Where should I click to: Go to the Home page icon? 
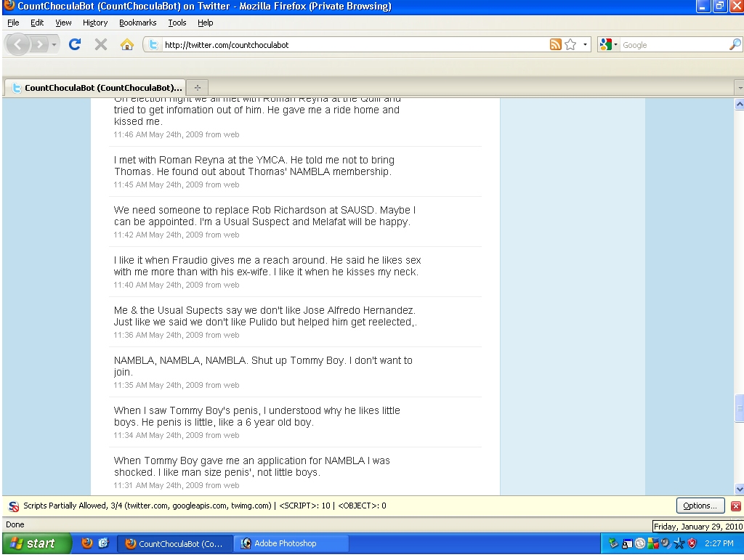126,45
